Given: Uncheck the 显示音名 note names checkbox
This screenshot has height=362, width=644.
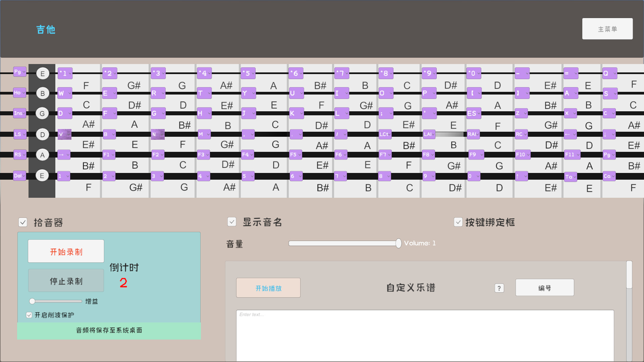Looking at the screenshot, I should click(232, 222).
